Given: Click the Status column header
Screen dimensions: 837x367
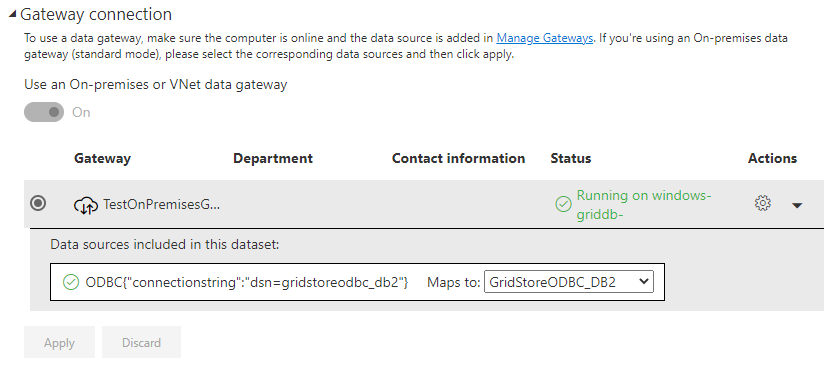Looking at the screenshot, I should click(571, 158).
